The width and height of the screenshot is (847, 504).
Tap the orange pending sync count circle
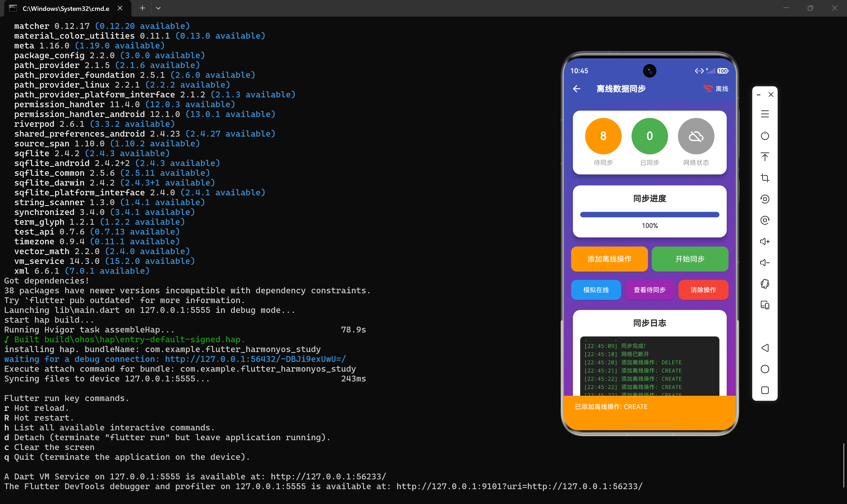[603, 136]
